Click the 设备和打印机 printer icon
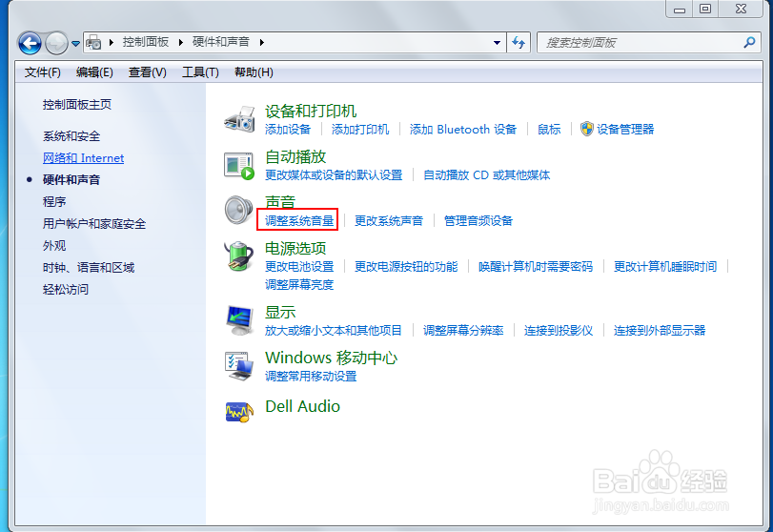The height and width of the screenshot is (532, 773). coord(239,118)
